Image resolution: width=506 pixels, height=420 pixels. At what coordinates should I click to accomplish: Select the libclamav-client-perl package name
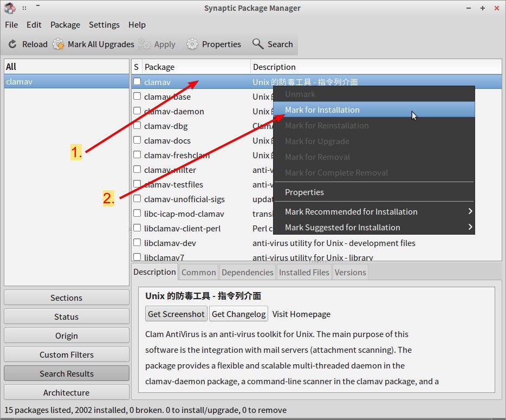pos(182,229)
